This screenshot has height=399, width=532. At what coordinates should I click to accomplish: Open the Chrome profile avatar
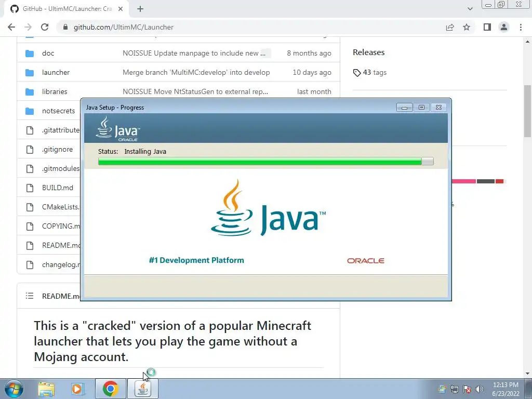pos(504,27)
